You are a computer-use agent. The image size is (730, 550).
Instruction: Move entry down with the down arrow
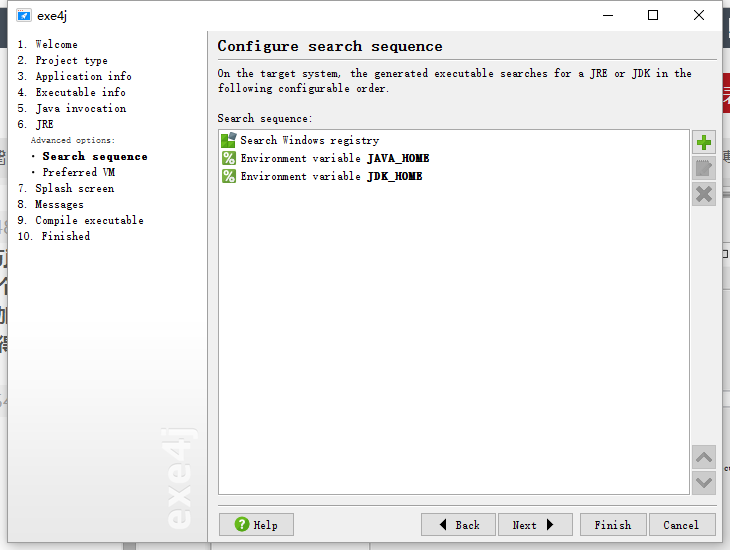703,482
